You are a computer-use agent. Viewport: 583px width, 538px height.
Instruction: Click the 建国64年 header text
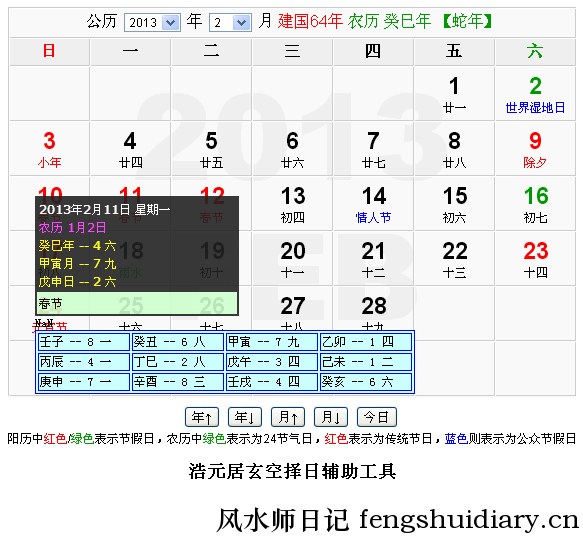pyautogui.click(x=310, y=21)
